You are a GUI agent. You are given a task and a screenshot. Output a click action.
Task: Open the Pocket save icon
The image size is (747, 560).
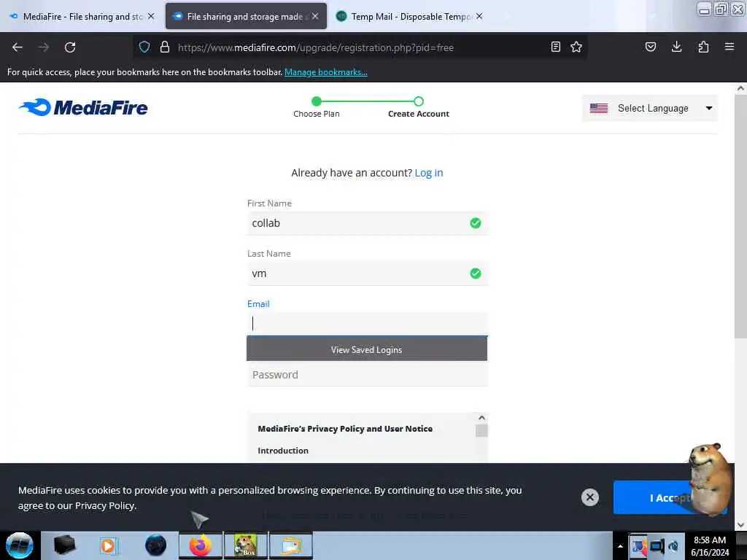point(651,47)
